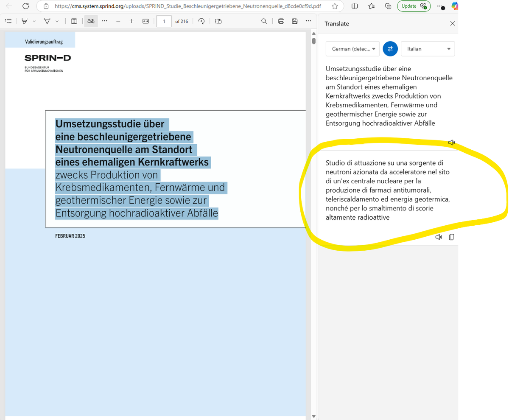The width and height of the screenshot is (509, 420).
Task: Select the PDF highlight tool
Action: [x=25, y=21]
